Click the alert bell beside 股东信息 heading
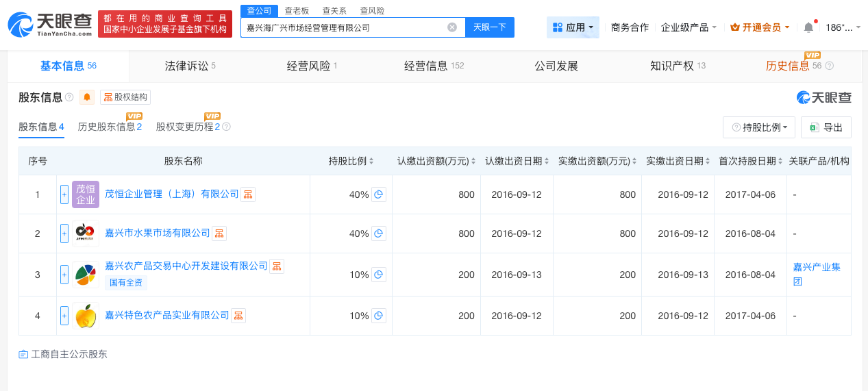This screenshot has width=868, height=391. point(87,97)
